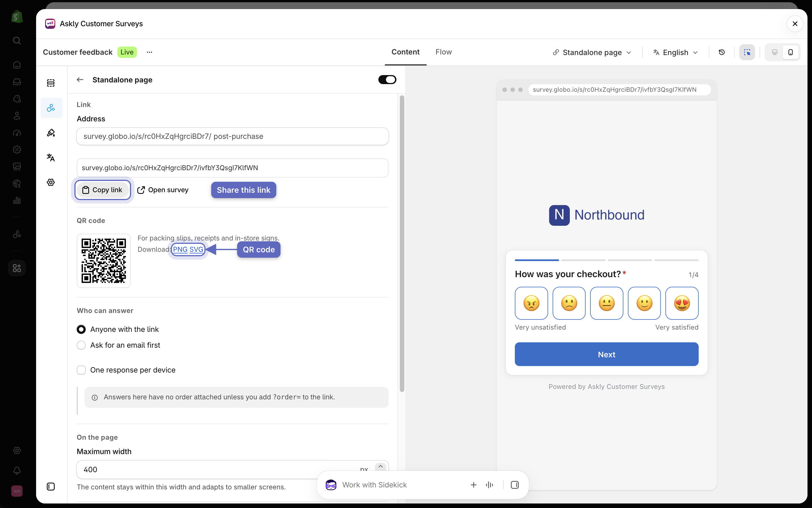812x508 pixels.
Task: Open the Apps grid plus icon
Action: tap(17, 268)
